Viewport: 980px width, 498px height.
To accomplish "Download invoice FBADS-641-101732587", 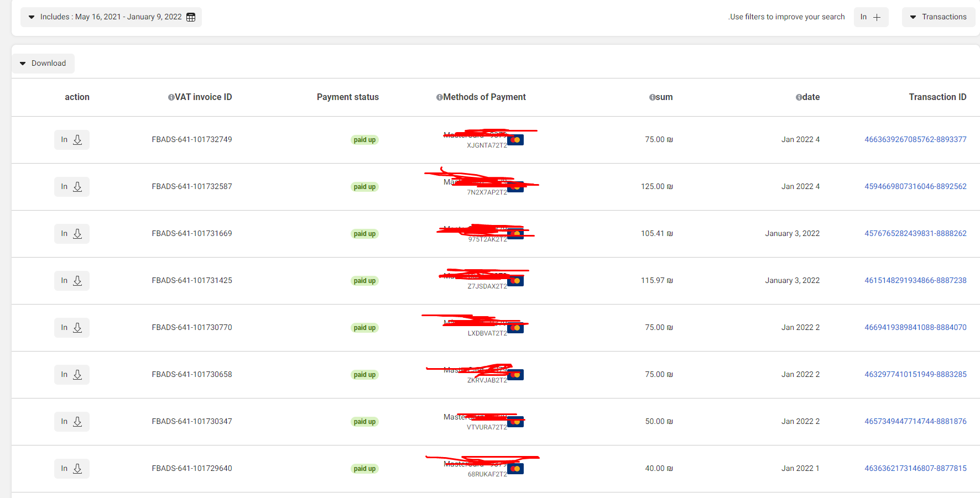I will tap(72, 187).
